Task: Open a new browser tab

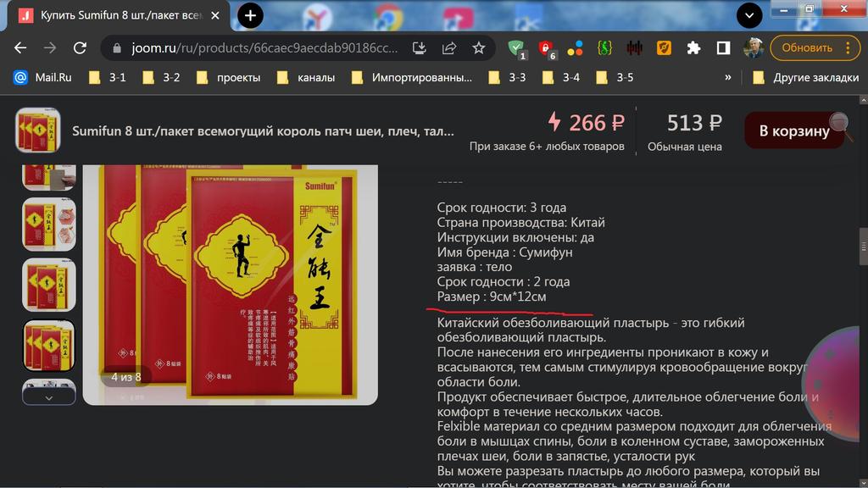Action: [251, 15]
